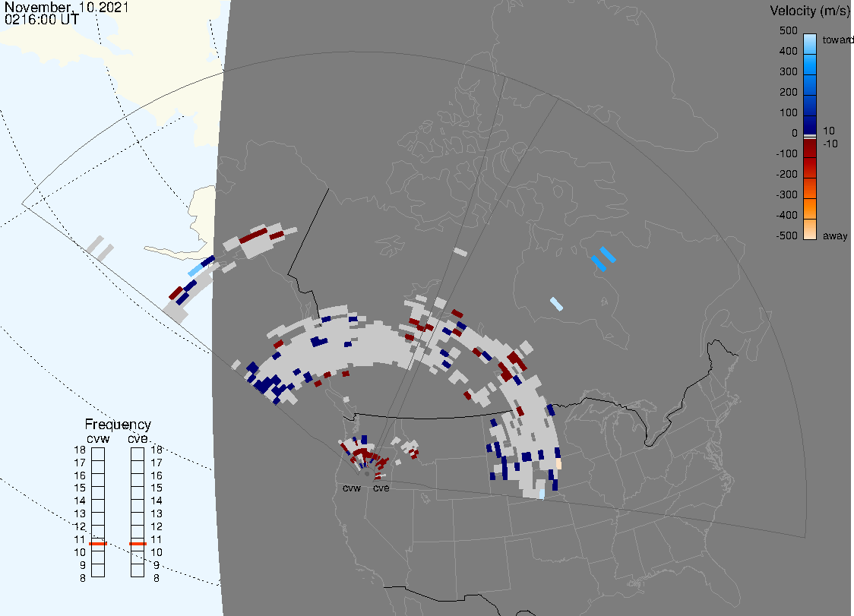Select the '400' label on velocity scale
Screen dimensions: 854x616
tap(788, 51)
